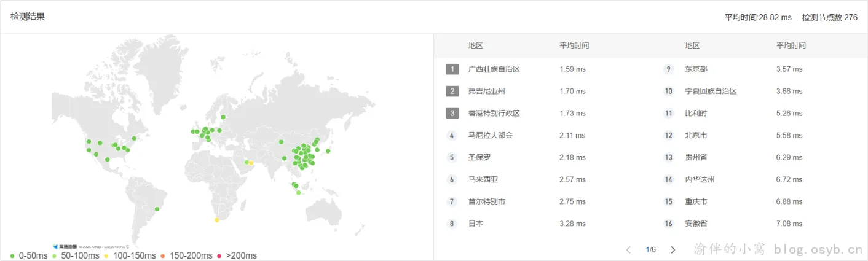
Task: Click the Amap logo on the map
Action: (65, 247)
